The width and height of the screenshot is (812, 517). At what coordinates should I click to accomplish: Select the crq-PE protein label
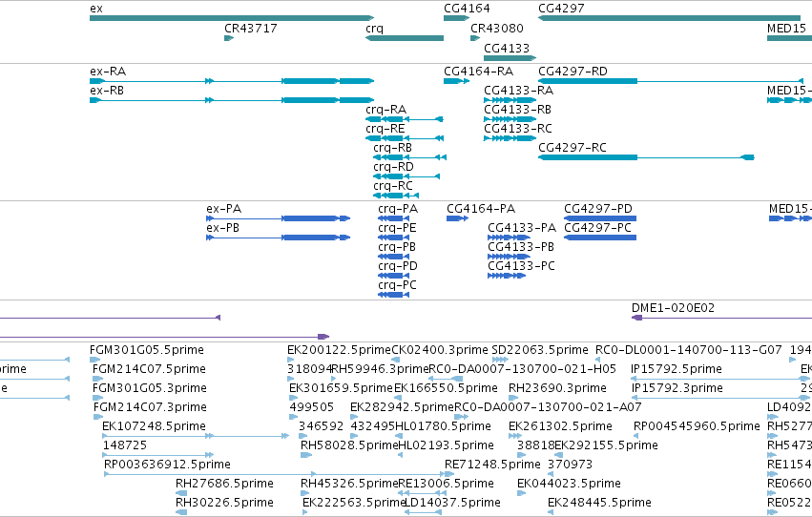[x=397, y=228]
